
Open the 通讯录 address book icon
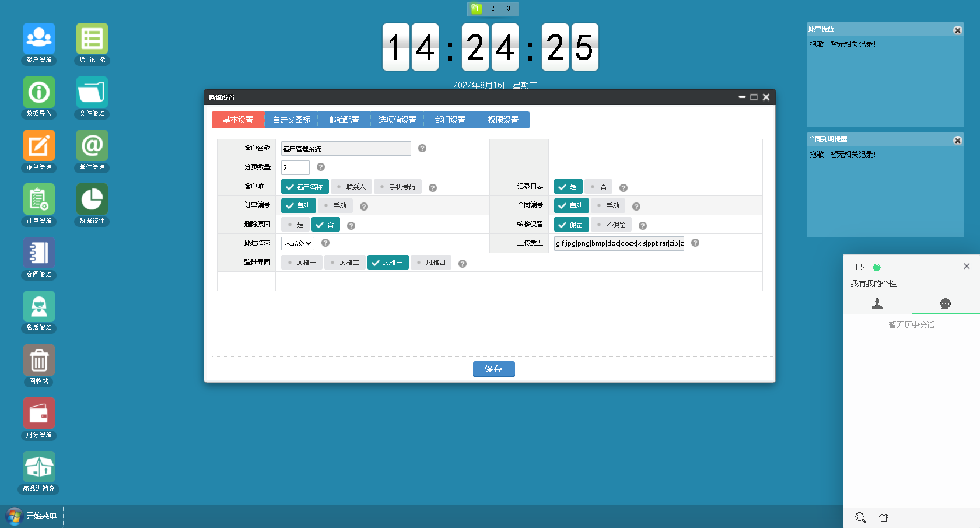[x=92, y=39]
